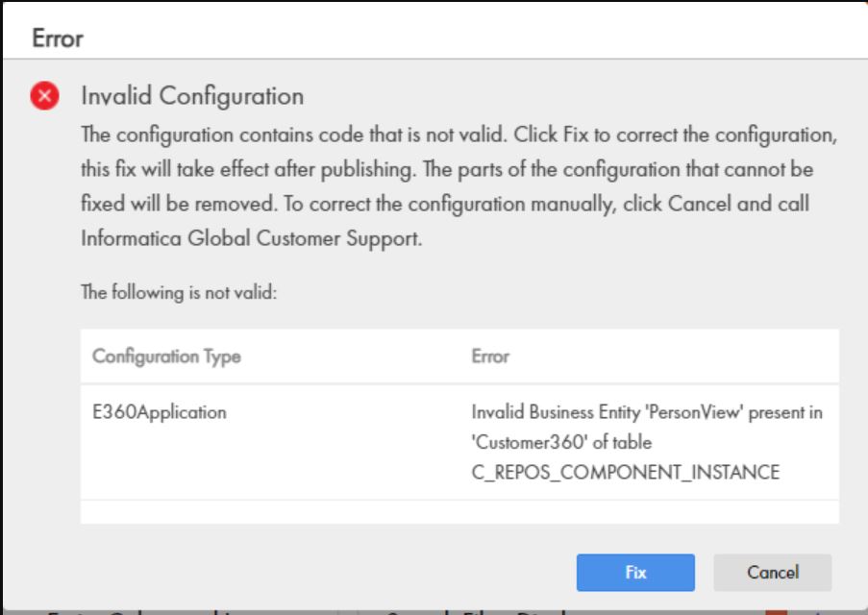868x615 pixels.
Task: Click the empty row below E360Application
Action: coord(460,512)
